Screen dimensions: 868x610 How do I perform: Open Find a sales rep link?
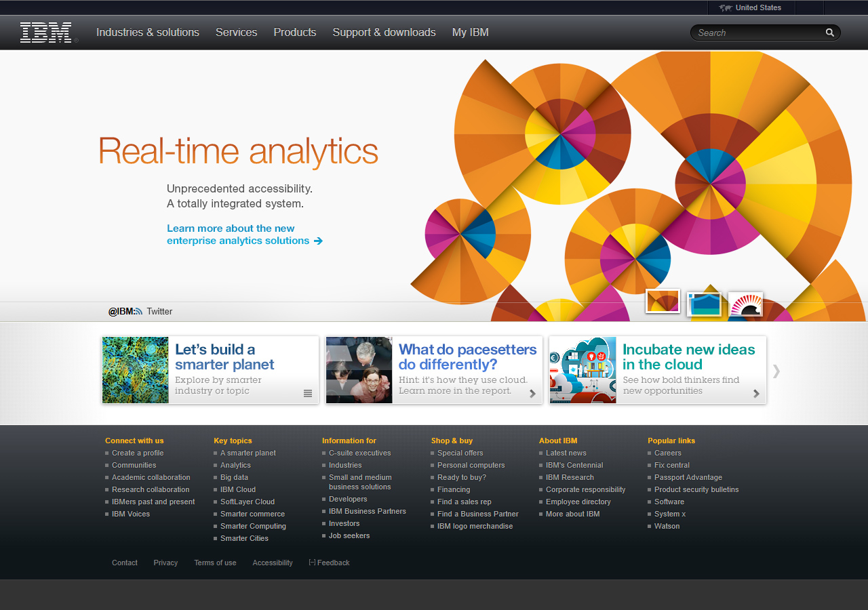coord(465,502)
